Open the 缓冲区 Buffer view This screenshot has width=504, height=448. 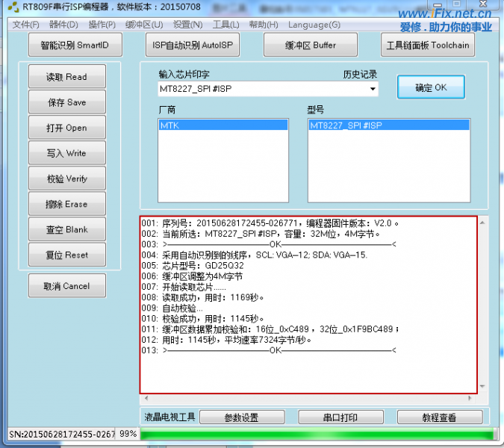coord(311,45)
